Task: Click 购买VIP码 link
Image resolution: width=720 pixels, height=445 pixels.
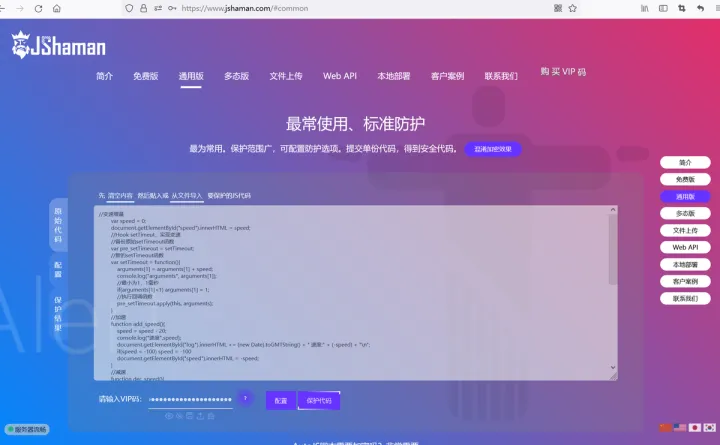Action: 563,72
